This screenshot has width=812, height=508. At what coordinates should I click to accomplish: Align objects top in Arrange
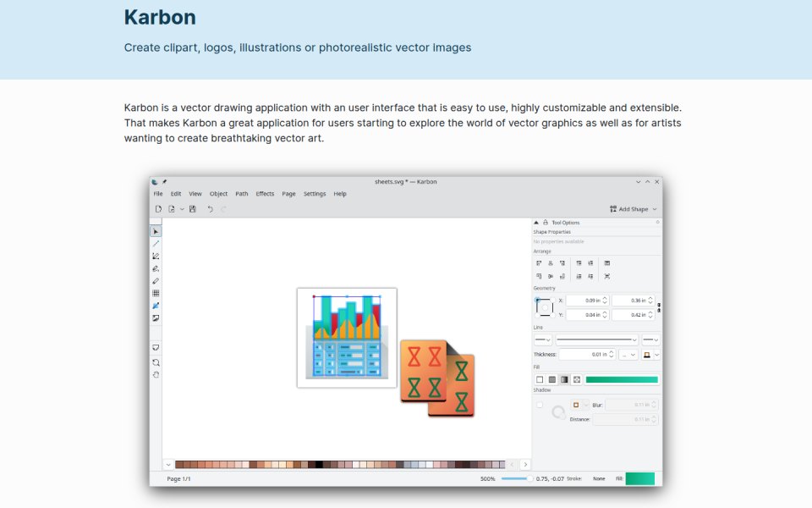click(539, 276)
